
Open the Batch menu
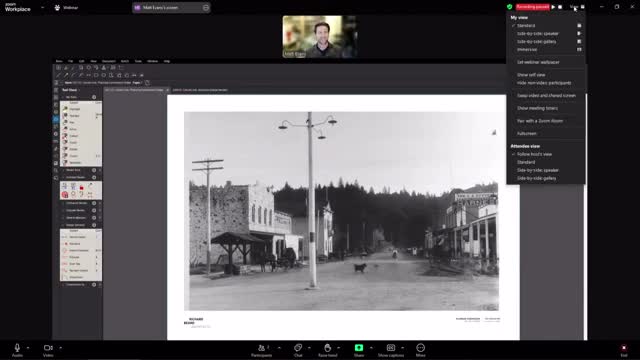click(124, 61)
